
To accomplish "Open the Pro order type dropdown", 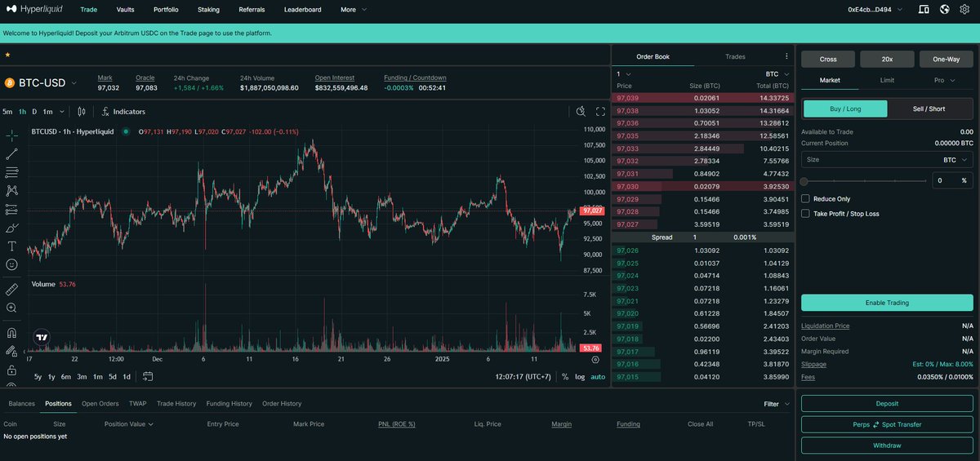I will [945, 80].
